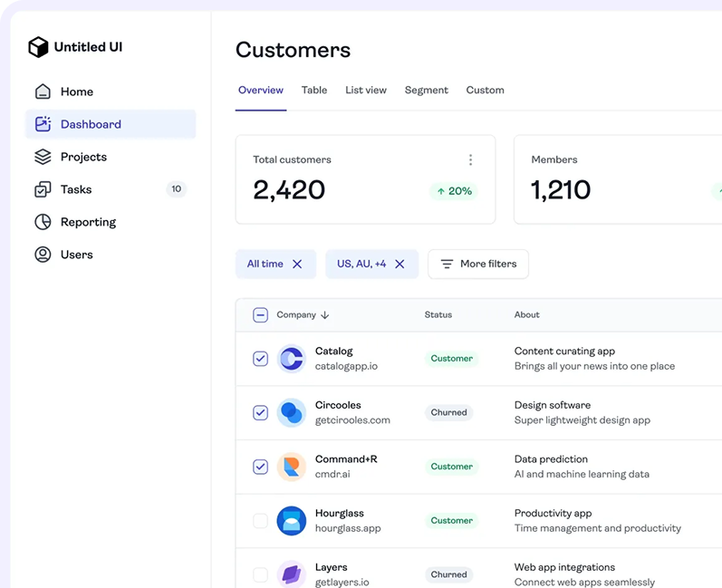Sort by Company column arrow
The width and height of the screenshot is (722, 588).
324,315
